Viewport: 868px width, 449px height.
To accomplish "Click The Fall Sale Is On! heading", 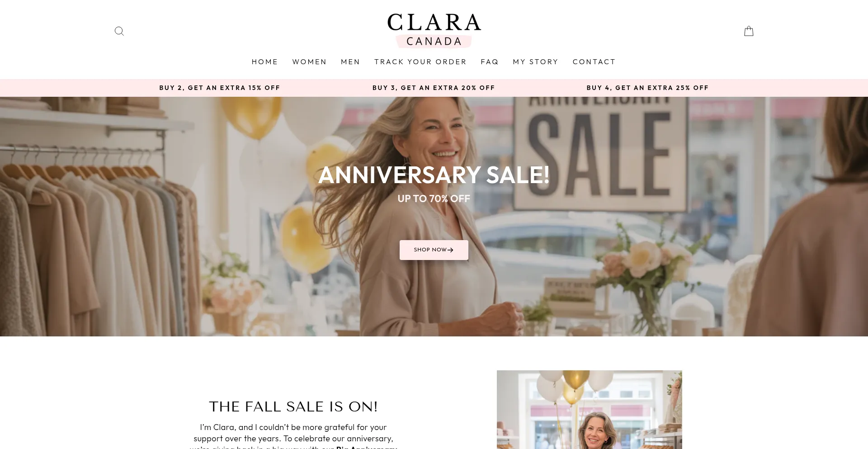I will [x=293, y=406].
